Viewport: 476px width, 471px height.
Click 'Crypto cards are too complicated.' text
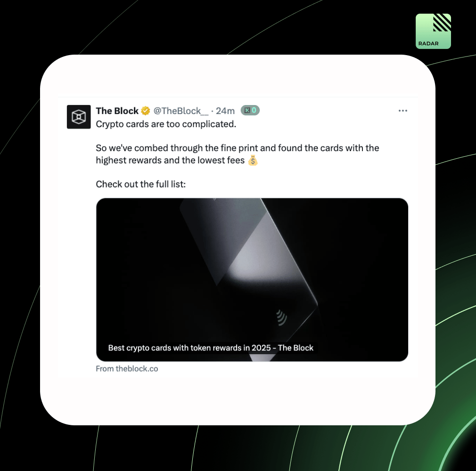[x=166, y=124]
